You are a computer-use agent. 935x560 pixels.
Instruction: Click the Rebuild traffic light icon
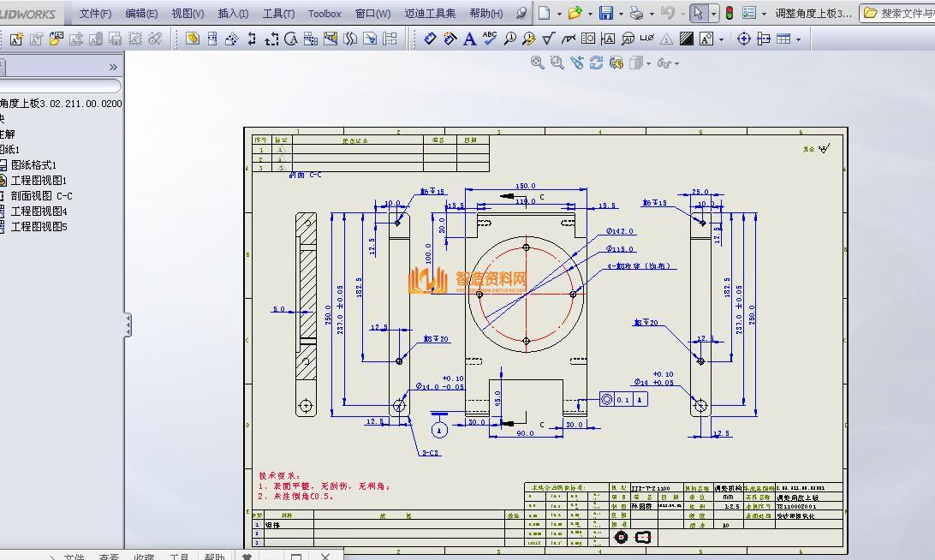(x=729, y=13)
